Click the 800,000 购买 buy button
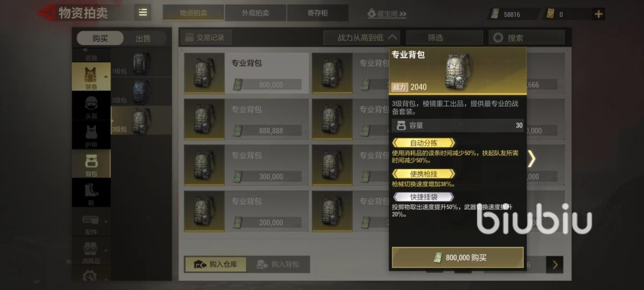 [457, 257]
